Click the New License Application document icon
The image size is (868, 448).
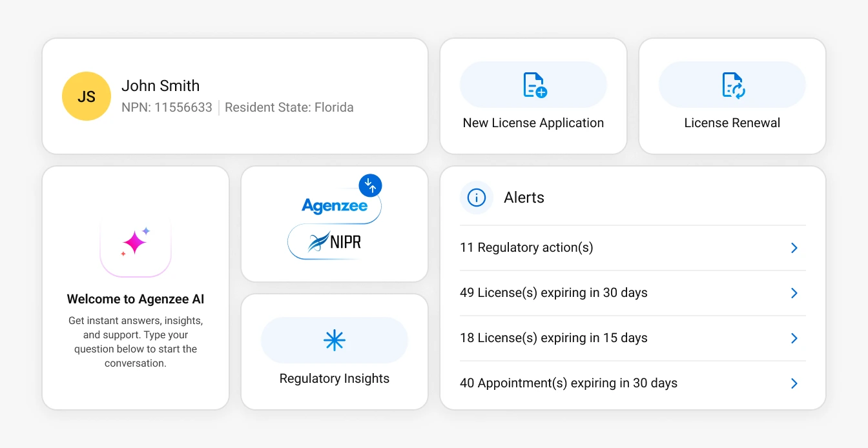(x=534, y=85)
